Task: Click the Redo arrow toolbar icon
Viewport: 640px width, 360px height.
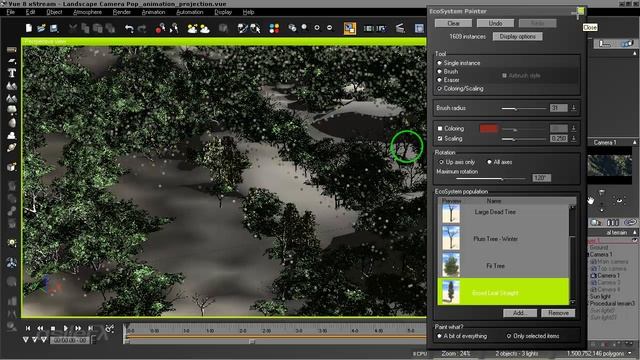Action: [142, 29]
